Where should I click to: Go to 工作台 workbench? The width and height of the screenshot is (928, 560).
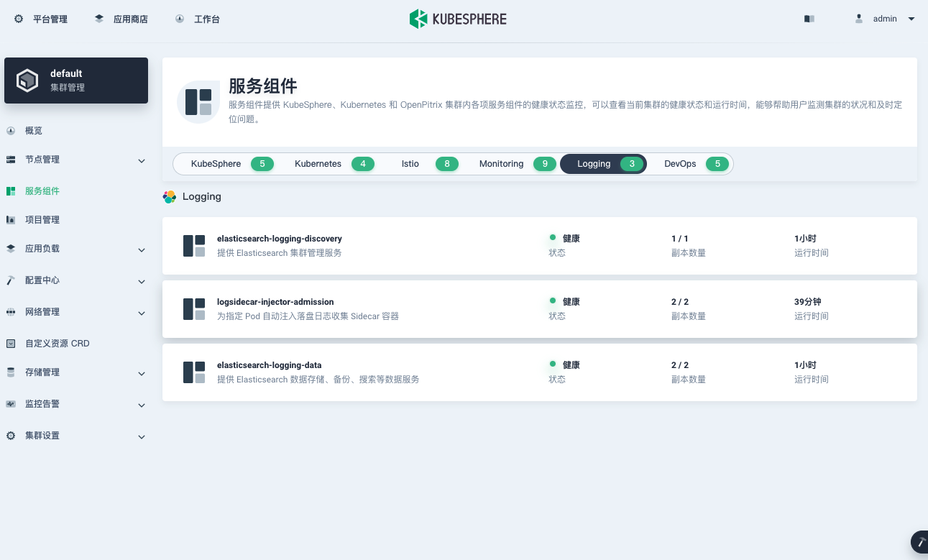coord(198,19)
